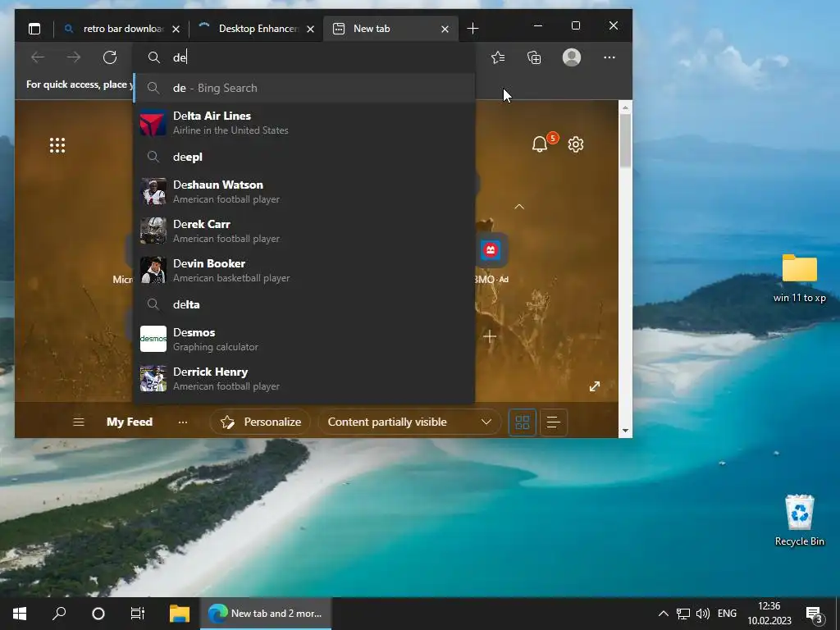Screen dimensions: 840x630
Task: Open Edge Settings and more menu
Action: (x=609, y=57)
